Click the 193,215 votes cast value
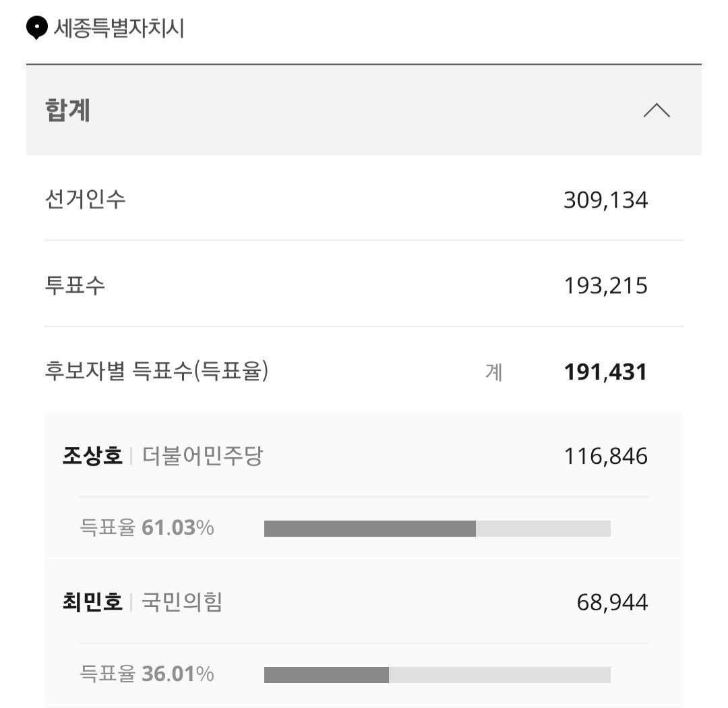This screenshot has height=708, width=728. click(x=605, y=286)
